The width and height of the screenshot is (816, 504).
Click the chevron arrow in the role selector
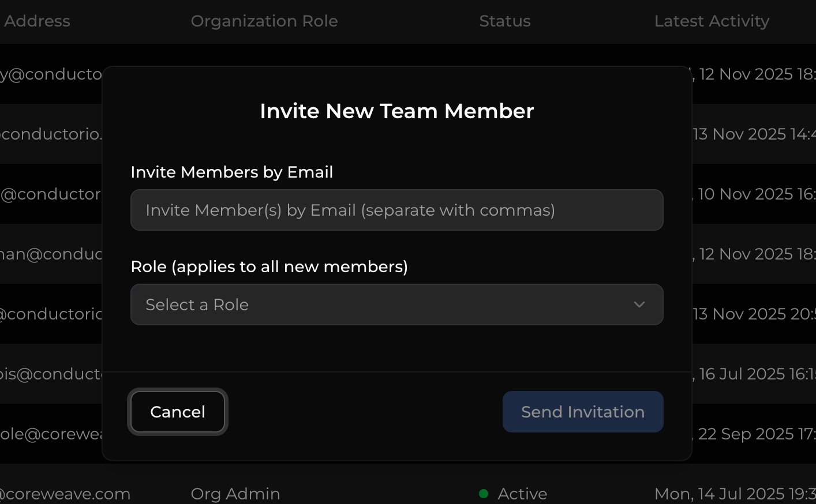click(x=639, y=304)
